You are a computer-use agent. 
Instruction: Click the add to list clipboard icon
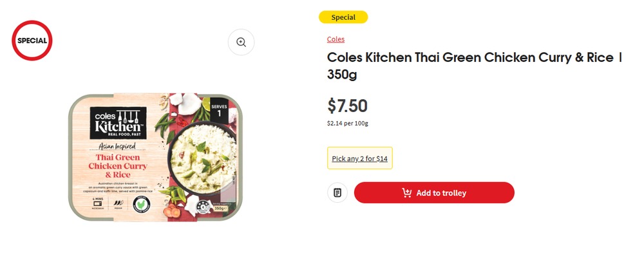click(337, 192)
